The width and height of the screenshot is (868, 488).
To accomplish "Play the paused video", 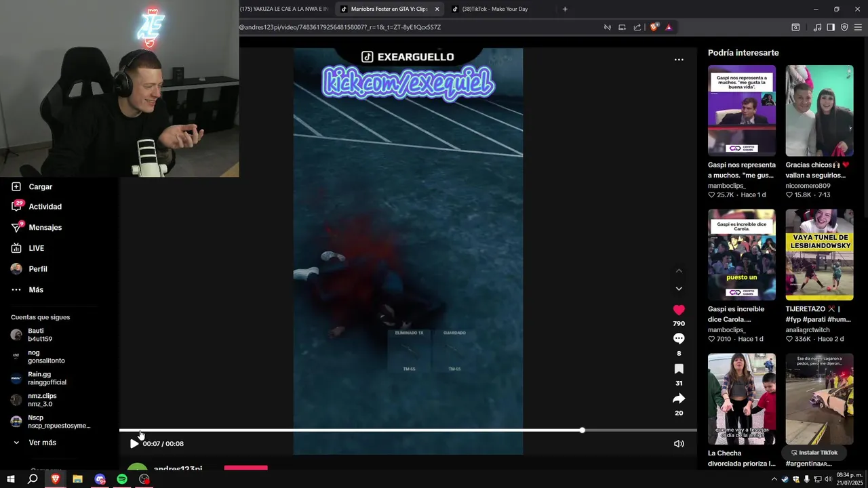I will [x=134, y=444].
